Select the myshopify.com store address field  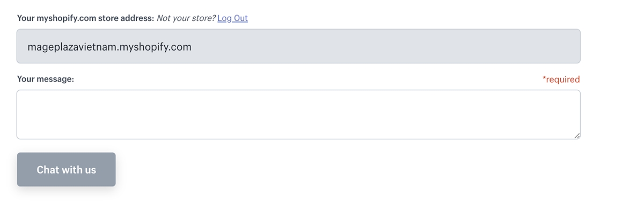click(298, 46)
